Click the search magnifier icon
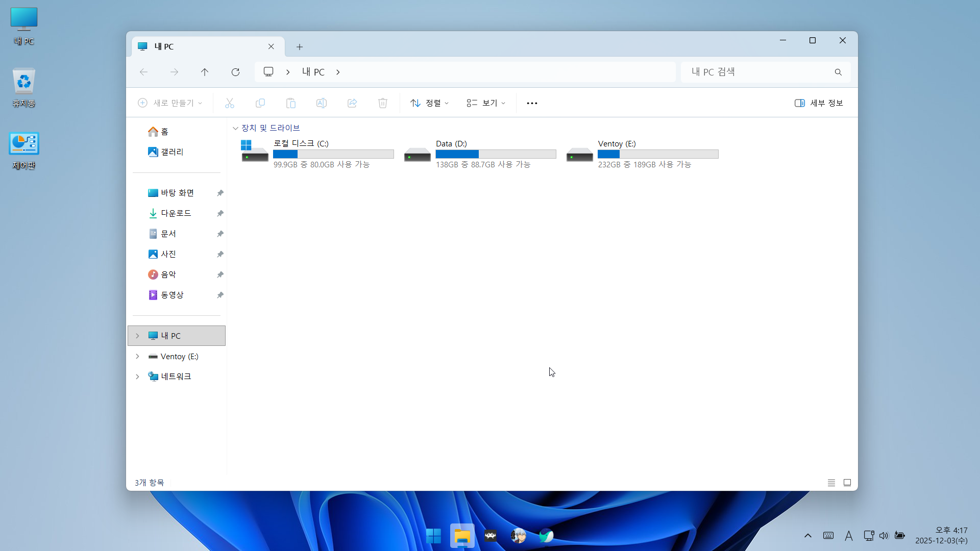The width and height of the screenshot is (980, 551). (838, 72)
